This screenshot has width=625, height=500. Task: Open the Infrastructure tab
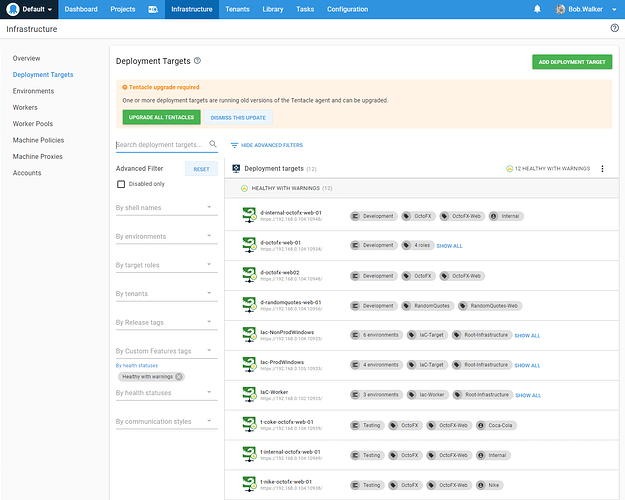pos(192,9)
